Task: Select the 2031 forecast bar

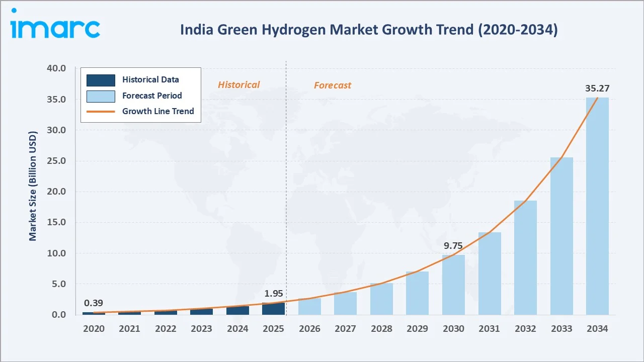Action: pos(490,274)
